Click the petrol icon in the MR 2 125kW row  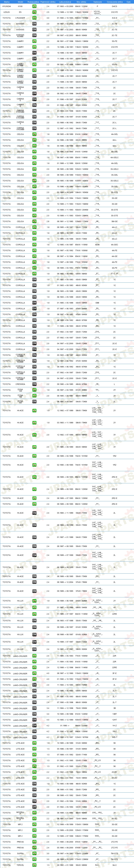point(34,830)
